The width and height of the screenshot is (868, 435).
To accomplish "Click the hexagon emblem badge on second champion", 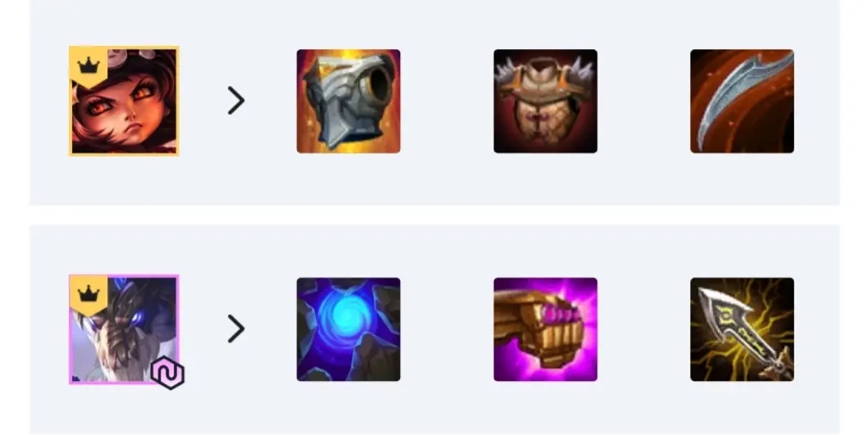I will pos(168,373).
